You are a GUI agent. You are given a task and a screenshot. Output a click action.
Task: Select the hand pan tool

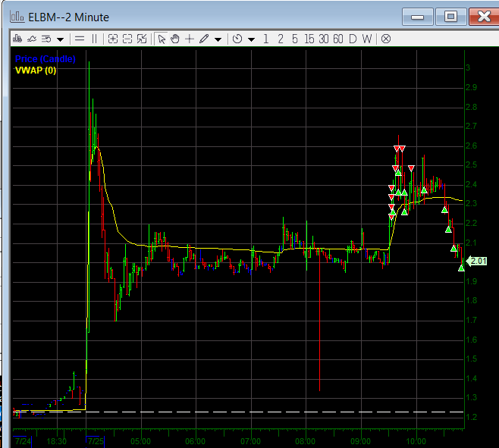pyautogui.click(x=175, y=39)
